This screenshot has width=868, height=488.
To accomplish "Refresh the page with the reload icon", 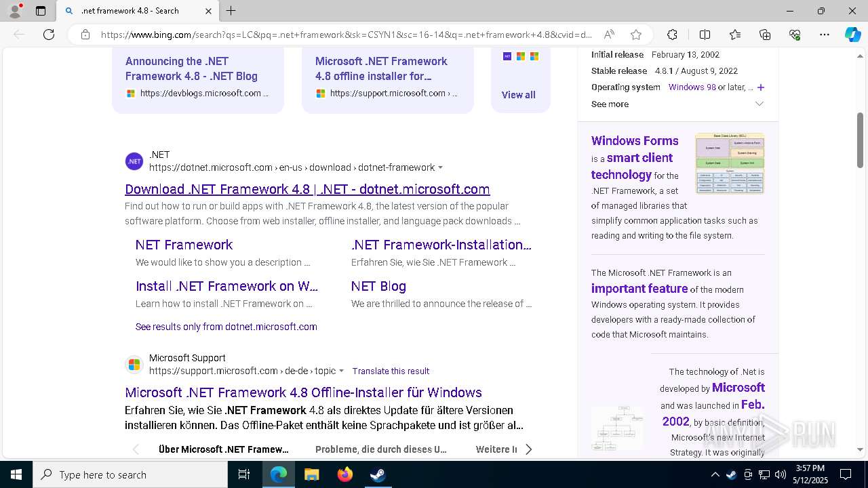I will [x=49, y=35].
